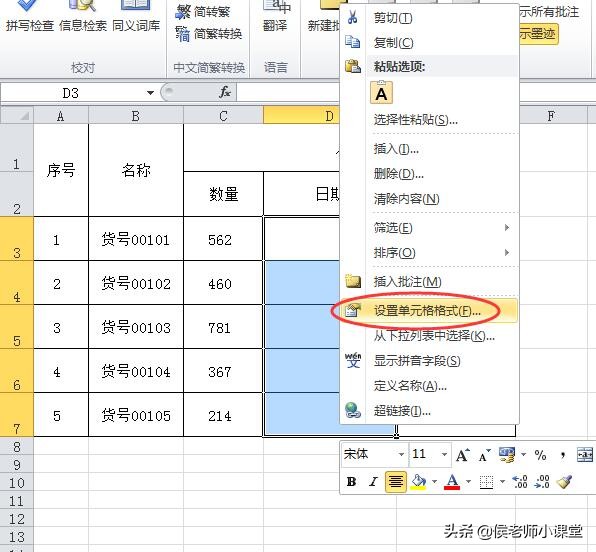Click the Hyperlink globe icon
The width and height of the screenshot is (596, 552).
click(353, 411)
